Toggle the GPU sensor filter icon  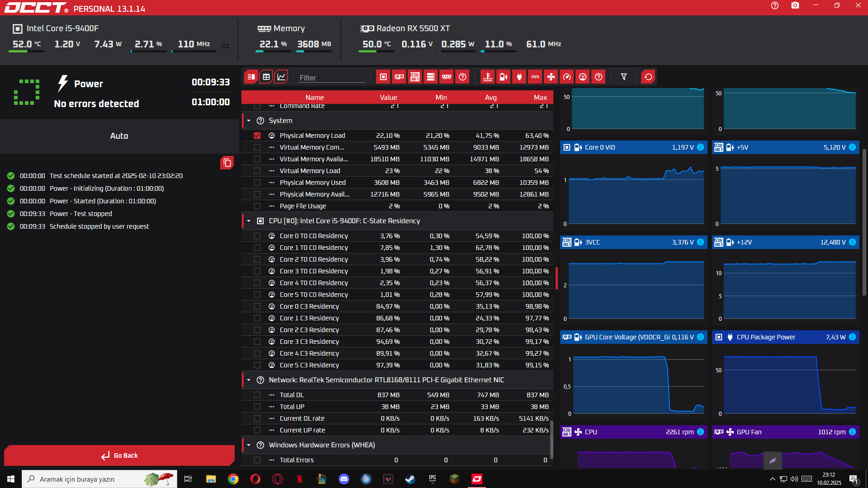pos(399,77)
